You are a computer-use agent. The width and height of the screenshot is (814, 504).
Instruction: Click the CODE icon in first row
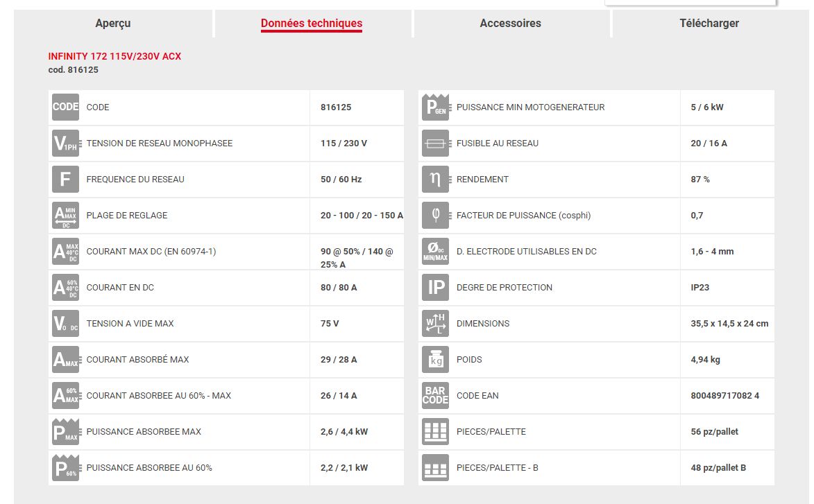(x=66, y=107)
